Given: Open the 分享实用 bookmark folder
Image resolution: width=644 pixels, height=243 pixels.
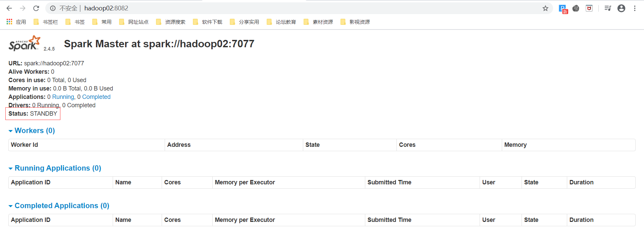Looking at the screenshot, I should tap(245, 22).
